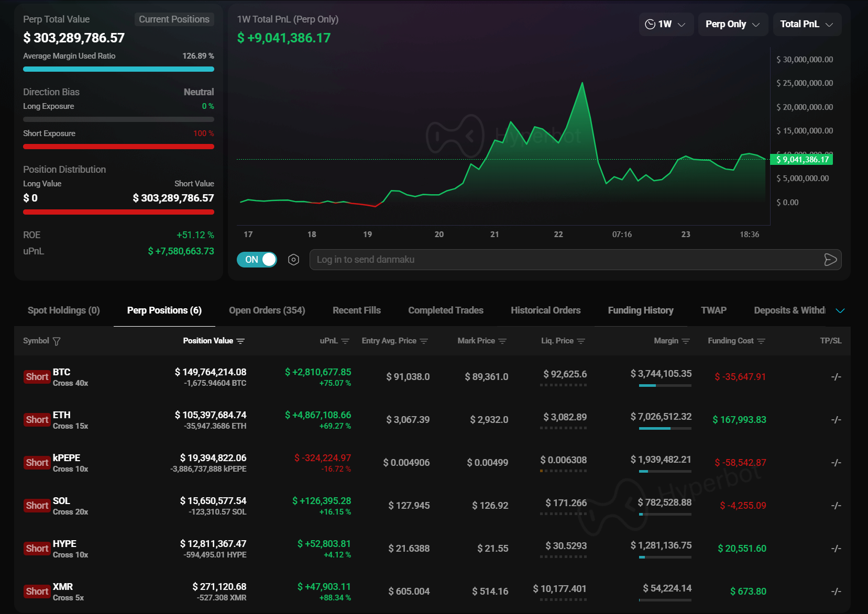Open danmaku settings hexagon icon
The height and width of the screenshot is (614, 868).
coord(293,260)
